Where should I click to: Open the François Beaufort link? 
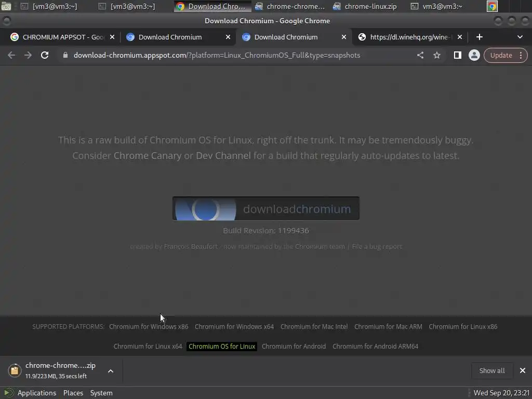point(191,247)
